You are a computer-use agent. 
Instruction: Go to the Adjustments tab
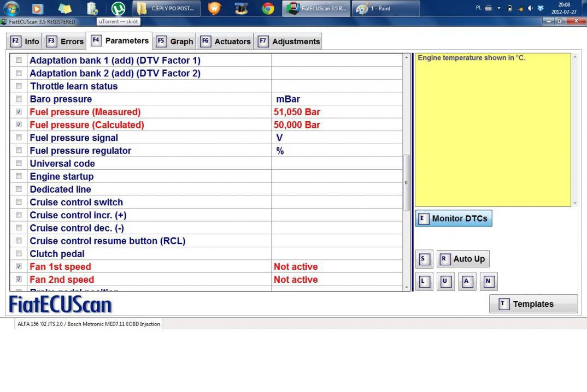289,41
